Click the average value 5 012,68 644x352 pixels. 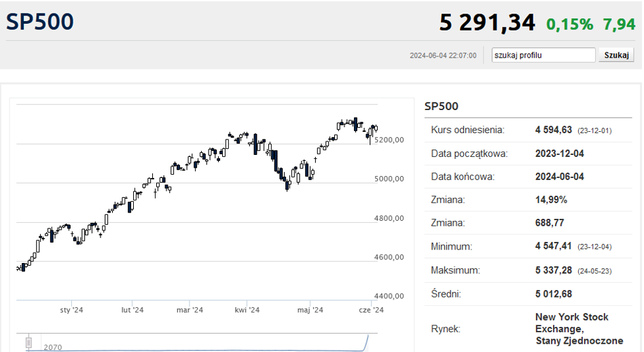click(553, 294)
